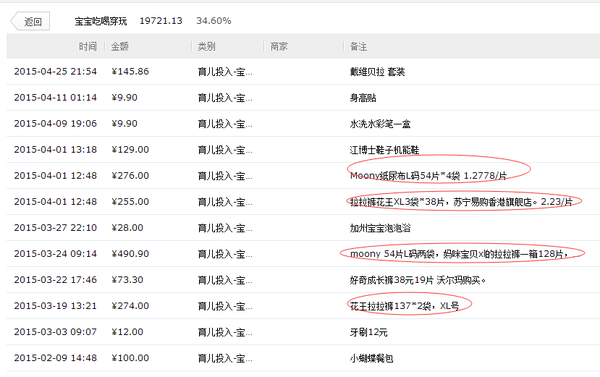Click the category cell in the ¥100.00 row

click(225, 358)
